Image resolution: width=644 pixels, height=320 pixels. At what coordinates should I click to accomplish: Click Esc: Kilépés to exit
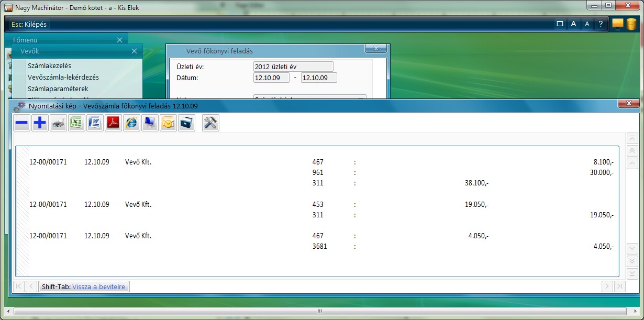pos(29,24)
